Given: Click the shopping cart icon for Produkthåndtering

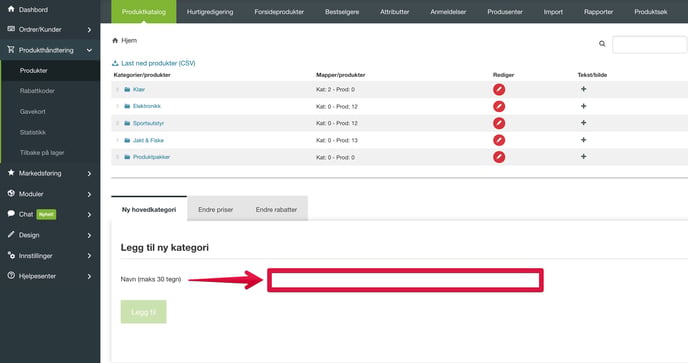Looking at the screenshot, I should tap(11, 50).
